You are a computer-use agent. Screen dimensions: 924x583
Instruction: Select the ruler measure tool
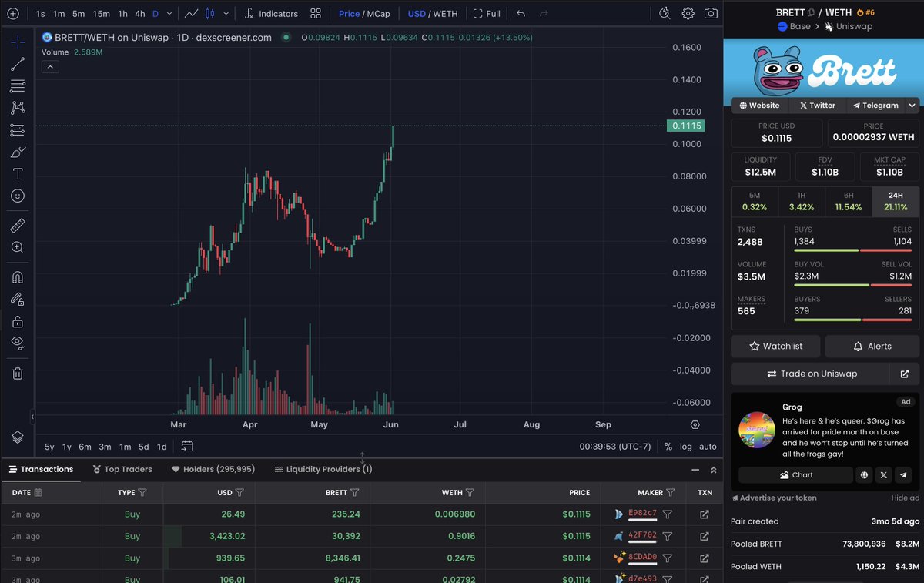tap(18, 226)
